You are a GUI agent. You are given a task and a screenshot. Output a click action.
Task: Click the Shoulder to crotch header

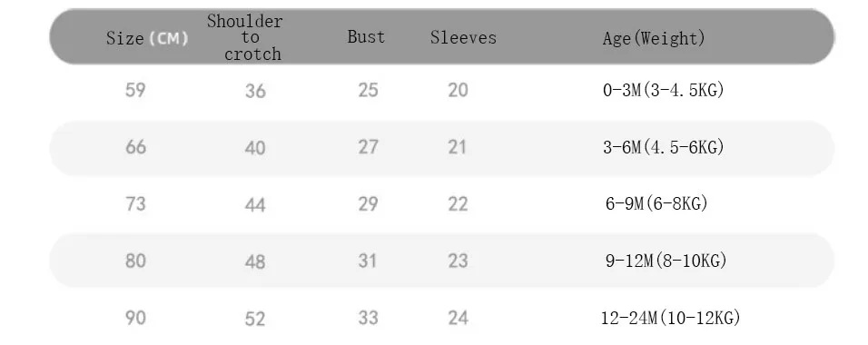point(244,37)
